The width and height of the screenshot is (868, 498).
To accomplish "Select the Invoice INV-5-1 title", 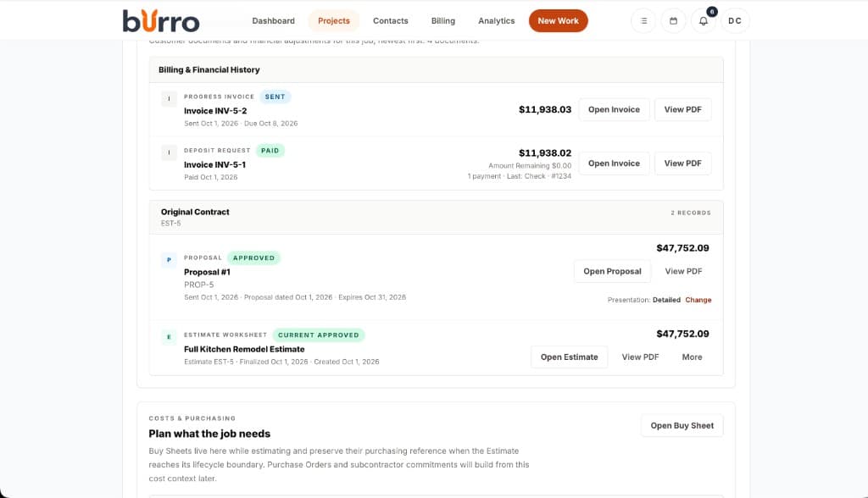I will (x=214, y=164).
